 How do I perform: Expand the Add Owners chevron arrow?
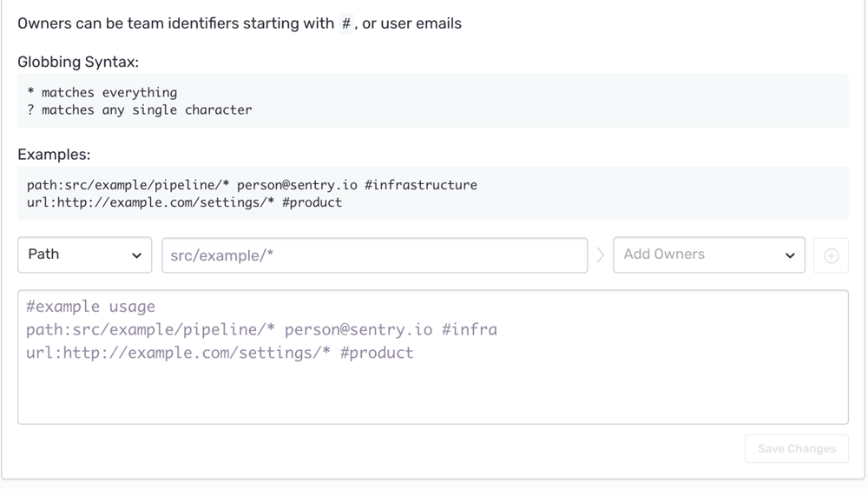[x=790, y=255]
